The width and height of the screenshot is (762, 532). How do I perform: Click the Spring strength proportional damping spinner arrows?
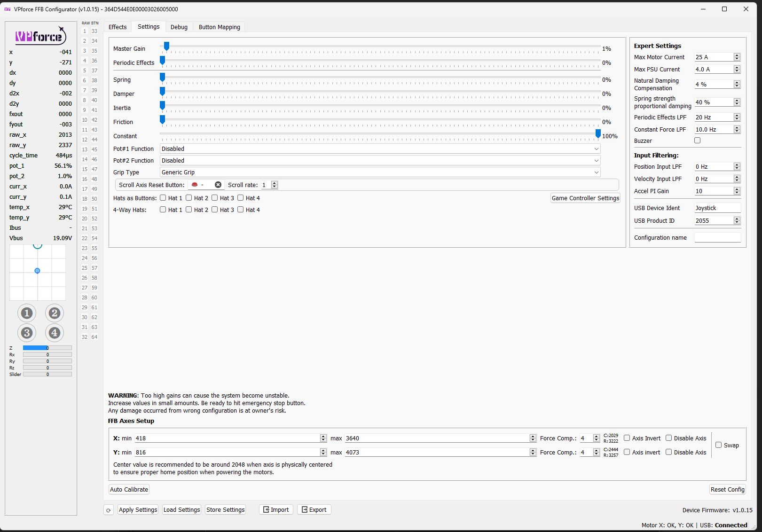(x=737, y=102)
